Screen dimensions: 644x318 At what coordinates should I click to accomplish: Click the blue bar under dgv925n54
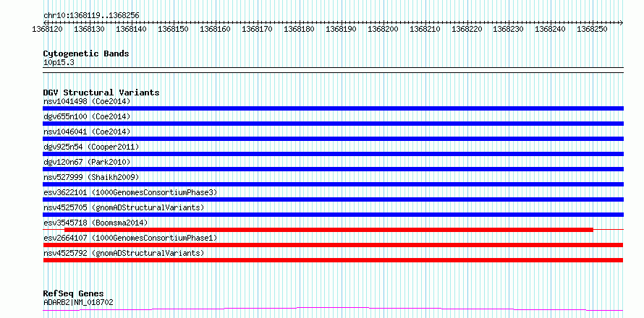click(x=333, y=154)
